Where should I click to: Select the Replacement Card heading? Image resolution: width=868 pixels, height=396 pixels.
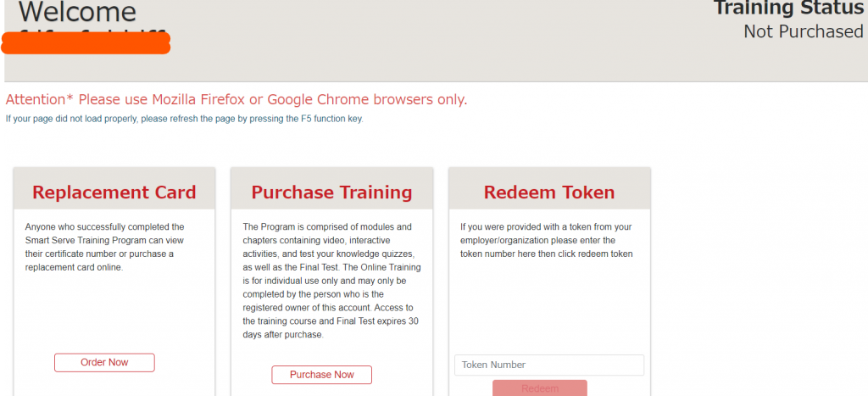coord(114,192)
